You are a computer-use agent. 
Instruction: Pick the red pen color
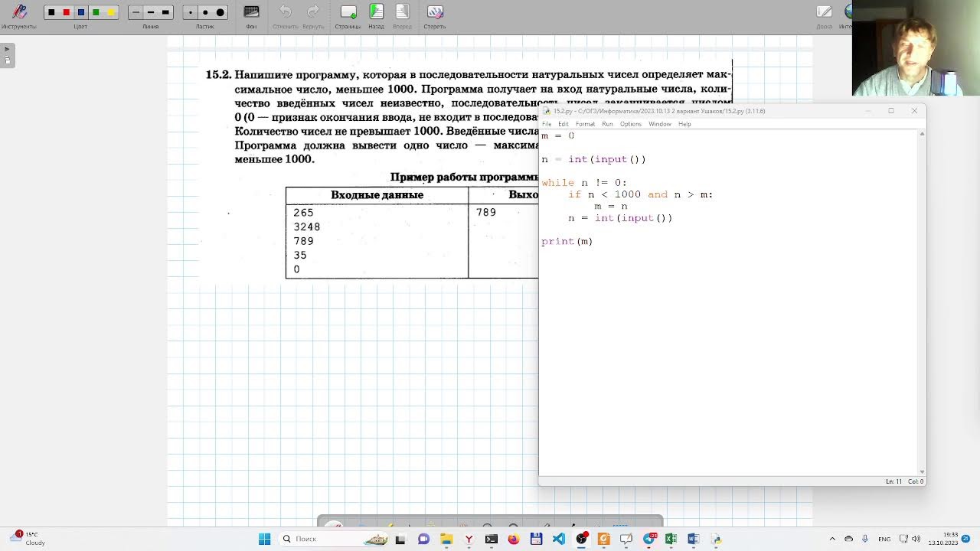click(x=67, y=12)
